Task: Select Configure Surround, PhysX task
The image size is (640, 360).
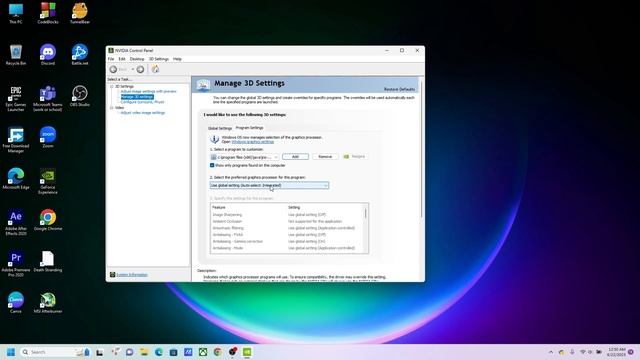Action: tap(142, 102)
